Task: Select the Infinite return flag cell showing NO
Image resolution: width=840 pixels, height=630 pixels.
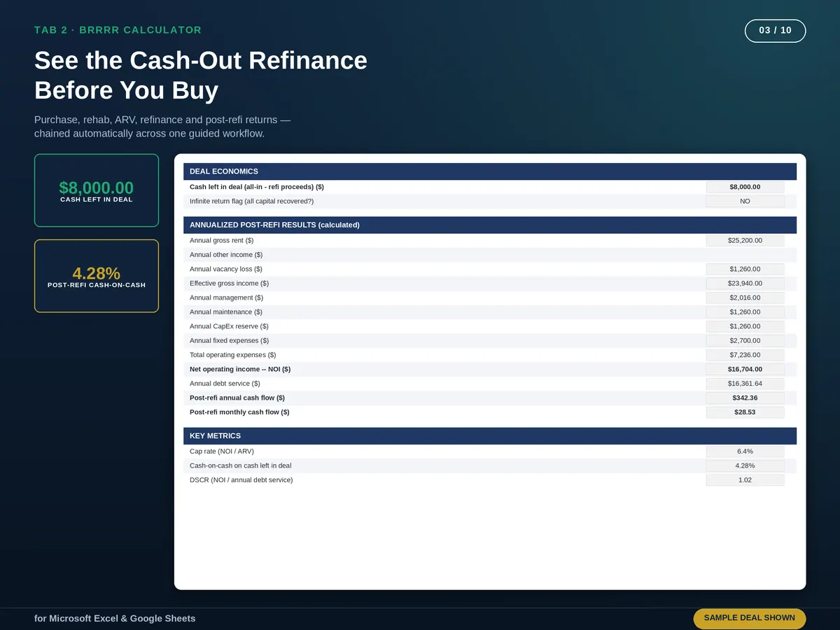Action: coord(745,202)
